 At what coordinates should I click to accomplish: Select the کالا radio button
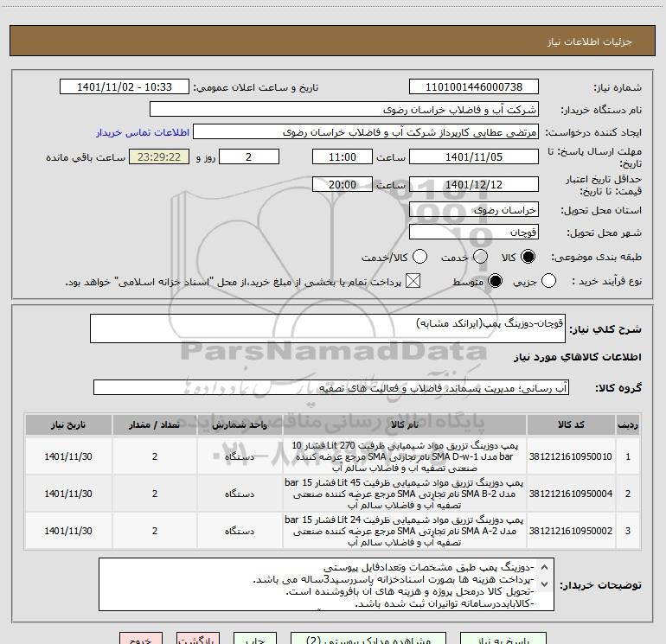click(x=528, y=257)
